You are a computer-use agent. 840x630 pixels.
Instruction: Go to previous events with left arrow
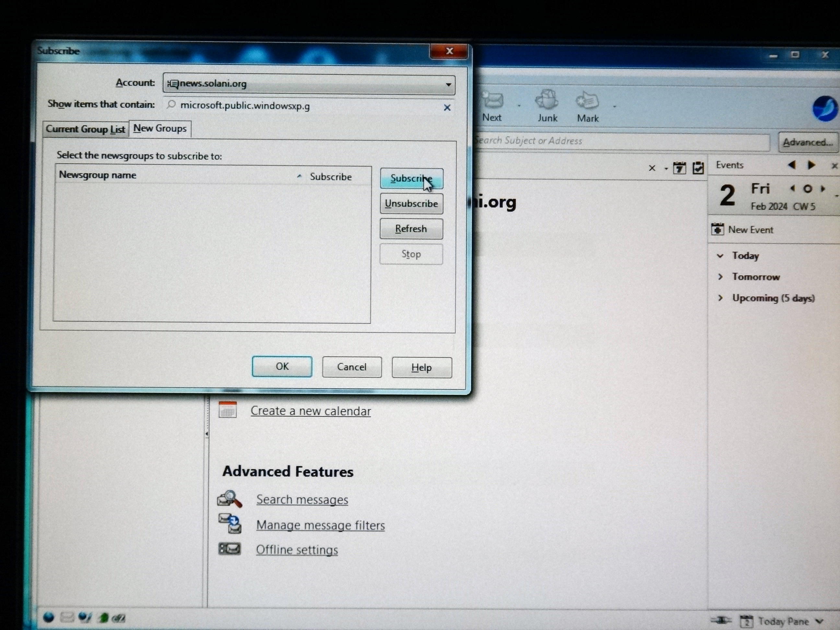tap(792, 165)
